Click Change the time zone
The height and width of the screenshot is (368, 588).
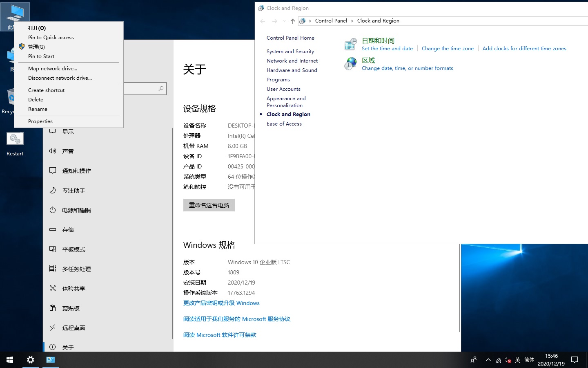(x=448, y=48)
